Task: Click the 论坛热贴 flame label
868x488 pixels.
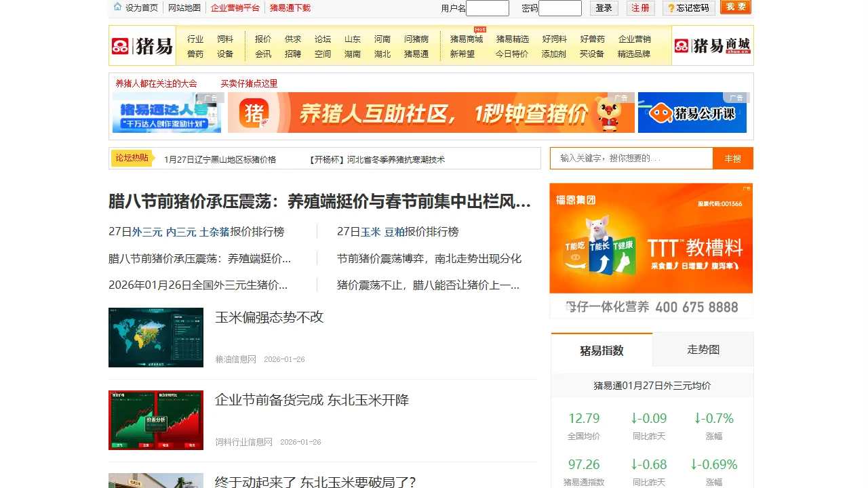Action: click(x=132, y=157)
